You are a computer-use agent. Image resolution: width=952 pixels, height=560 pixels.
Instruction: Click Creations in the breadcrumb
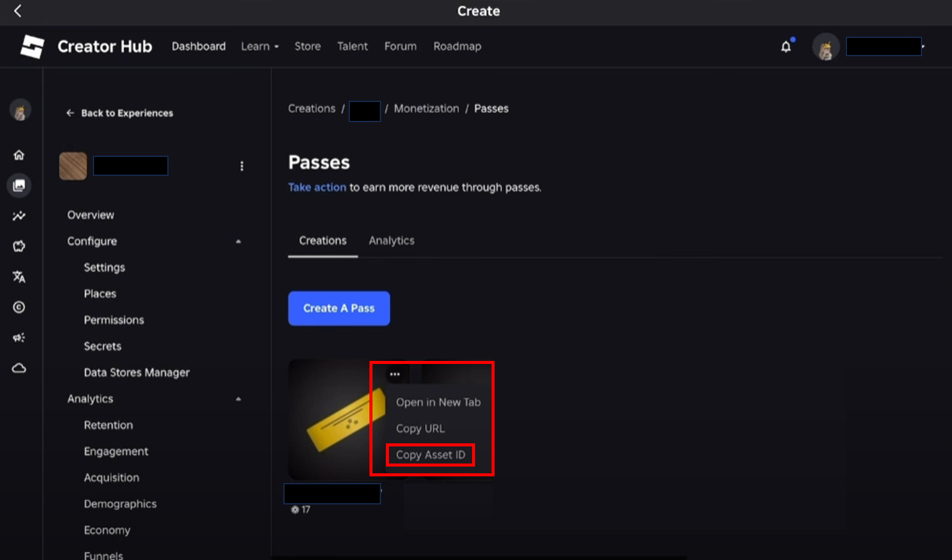311,109
